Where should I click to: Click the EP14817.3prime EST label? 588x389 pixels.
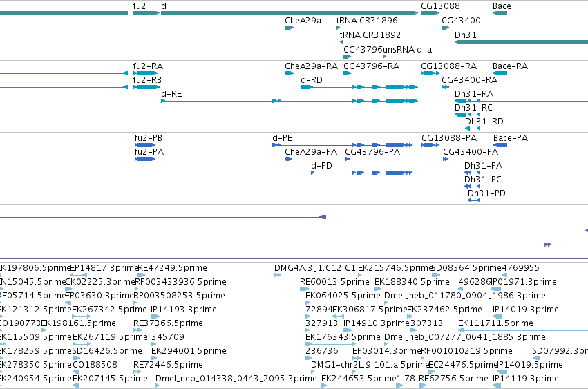pos(104,268)
